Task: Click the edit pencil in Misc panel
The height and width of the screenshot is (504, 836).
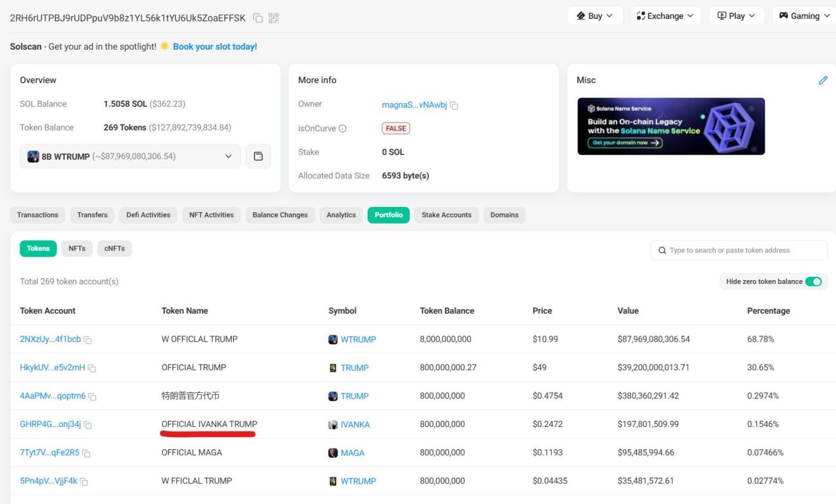Action: tap(823, 80)
